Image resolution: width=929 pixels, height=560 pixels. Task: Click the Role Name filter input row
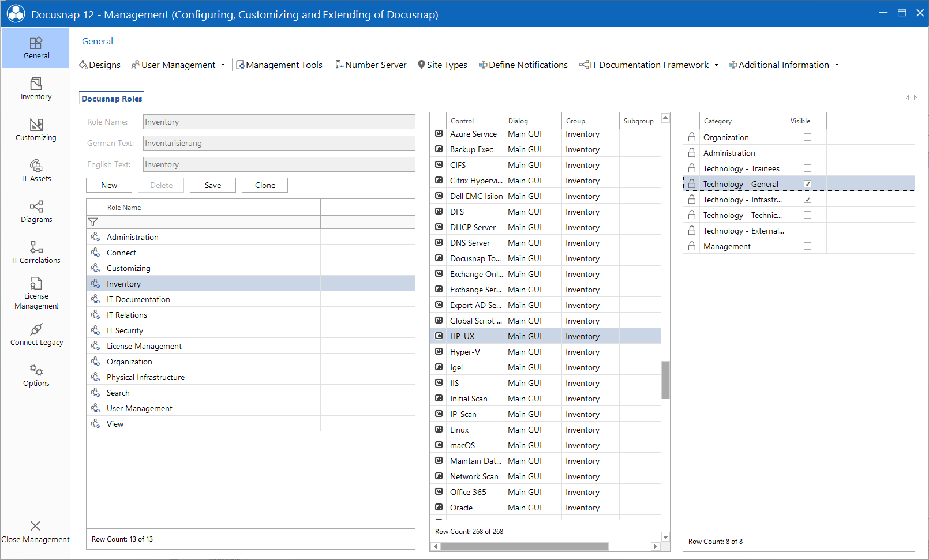[212, 222]
